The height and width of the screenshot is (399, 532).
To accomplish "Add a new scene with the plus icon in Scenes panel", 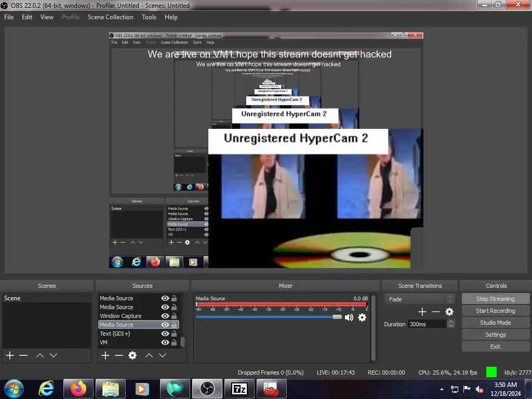I will coord(10,355).
